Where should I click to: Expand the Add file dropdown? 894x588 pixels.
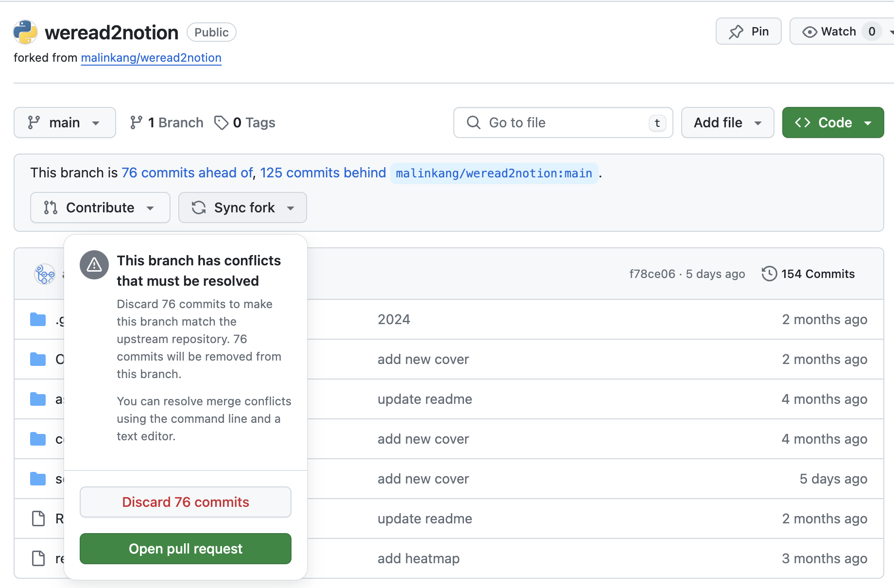(x=727, y=122)
